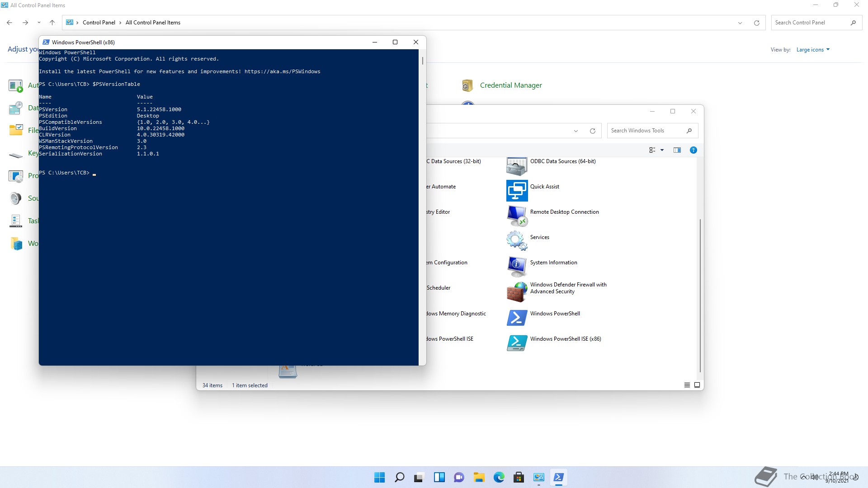Launch Microsoft Edge from the taskbar

pyautogui.click(x=499, y=477)
